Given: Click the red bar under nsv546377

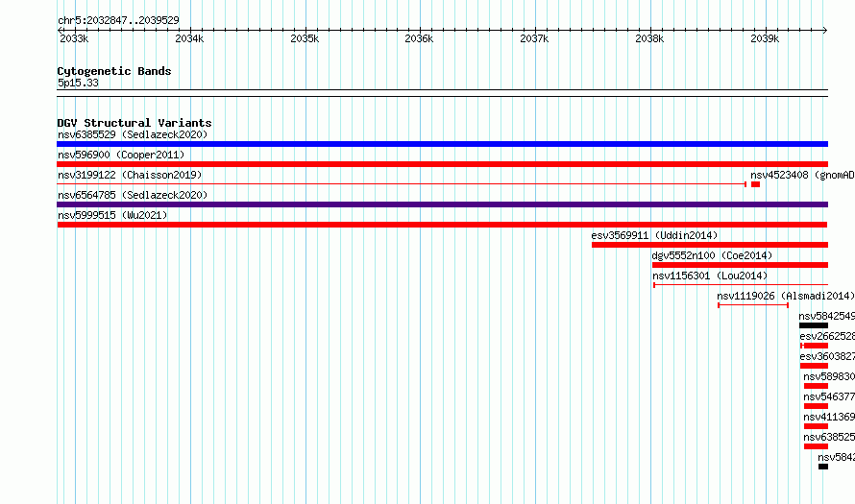Looking at the screenshot, I should click(816, 406).
